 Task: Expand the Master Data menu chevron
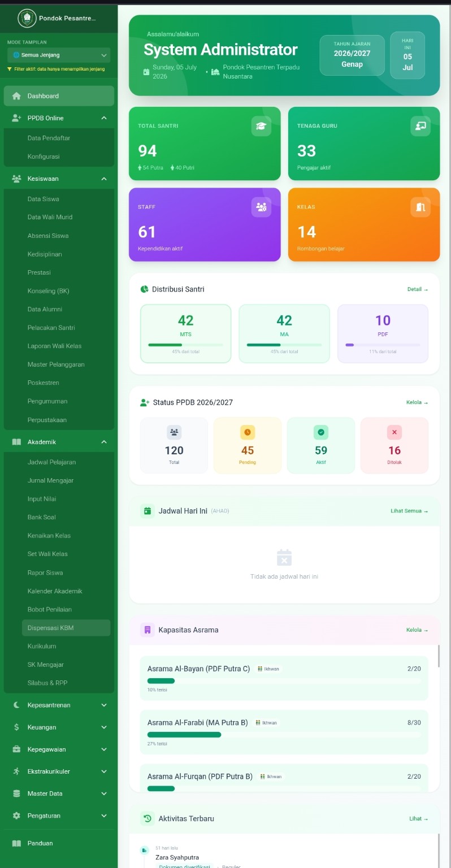[x=104, y=793]
